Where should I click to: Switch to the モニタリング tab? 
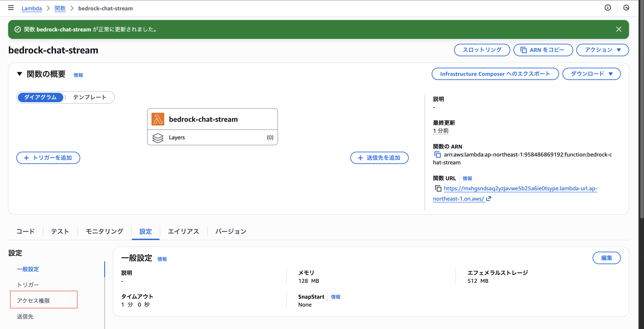click(x=104, y=231)
